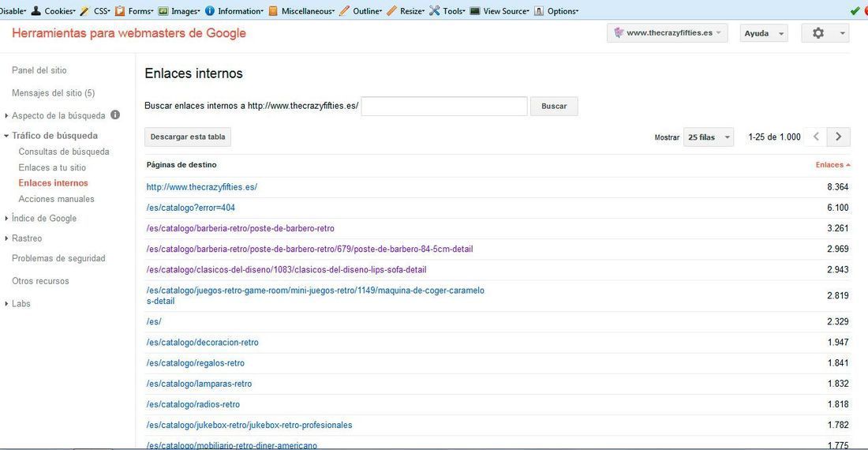
Task: Open the /es/ link
Action: [154, 321]
